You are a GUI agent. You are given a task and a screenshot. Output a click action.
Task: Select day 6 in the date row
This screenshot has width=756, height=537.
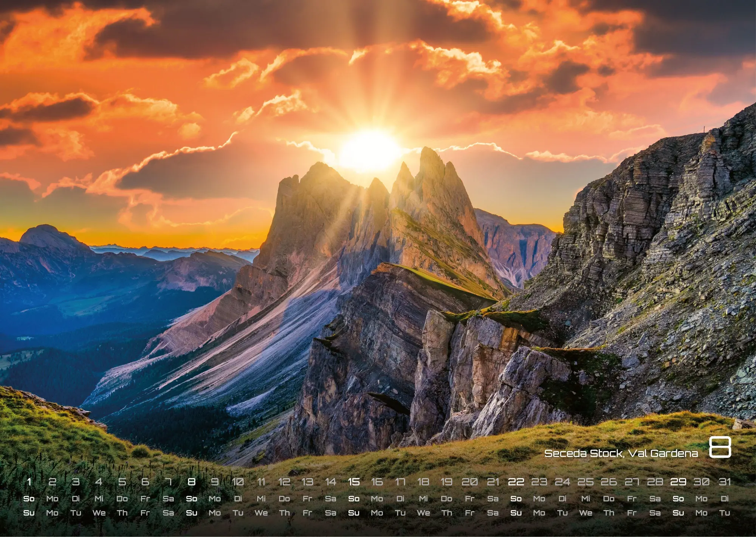(x=145, y=482)
